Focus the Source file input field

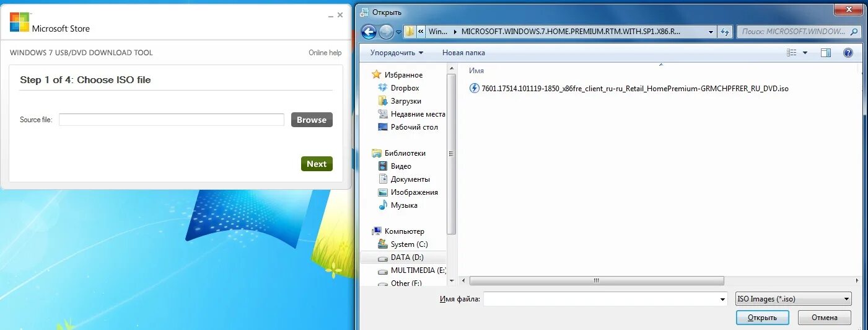[x=172, y=120]
